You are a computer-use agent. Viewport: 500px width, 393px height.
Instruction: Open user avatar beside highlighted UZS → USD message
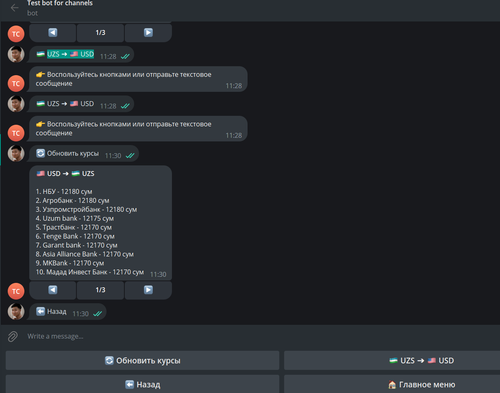tap(16, 54)
